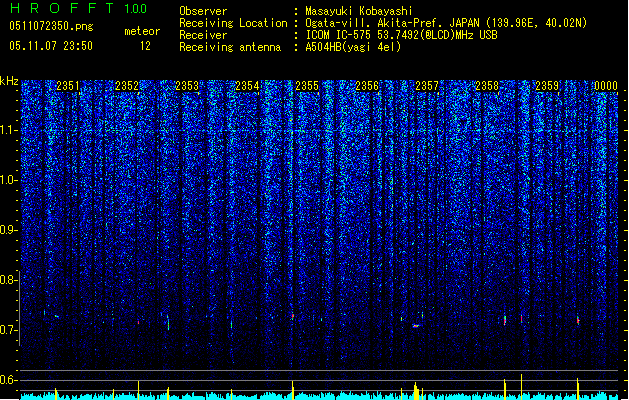
Task: Click the red meteor echo near 2352
Action: pos(138,322)
